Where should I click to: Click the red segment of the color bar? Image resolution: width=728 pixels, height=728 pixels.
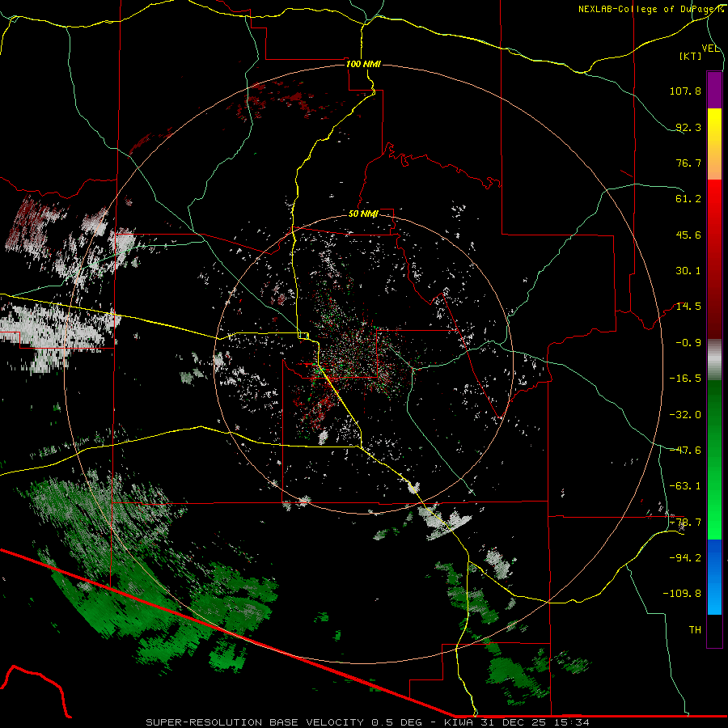point(714,259)
